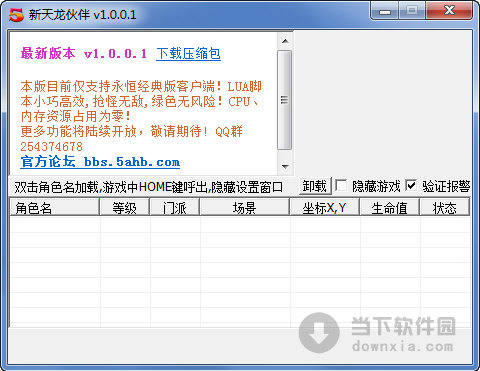This screenshot has width=480, height=371.
Task: Click the 最新版本 v1.0.0.1 text
Action: (x=84, y=53)
